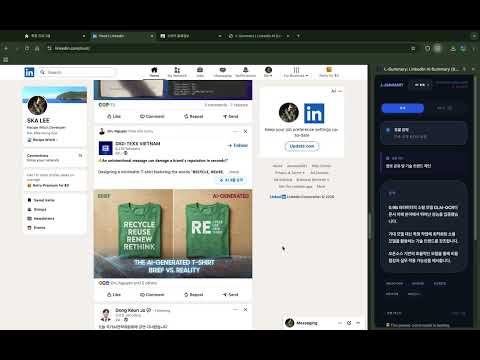
Task: Open options menu of Dong Keun Jo post
Action: click(x=235, y=310)
